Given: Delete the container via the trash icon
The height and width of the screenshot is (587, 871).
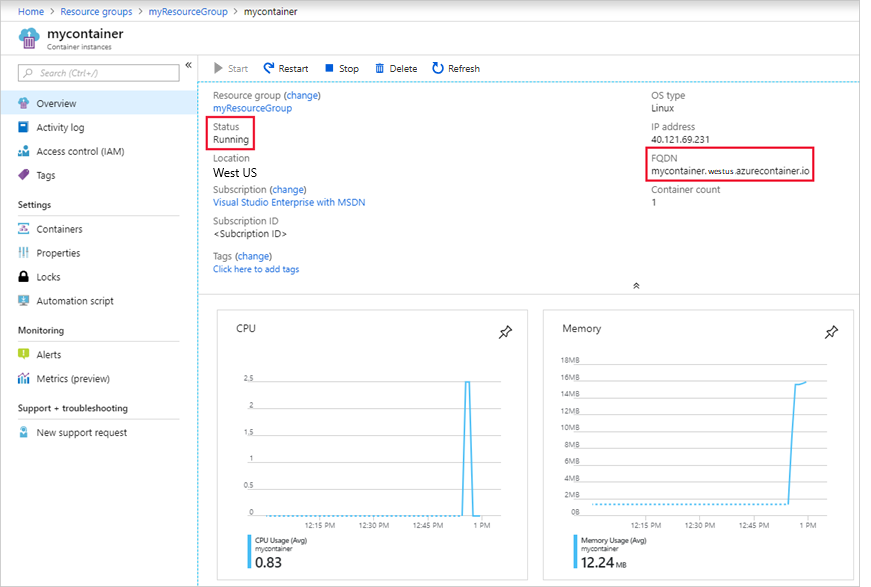Looking at the screenshot, I should click(380, 69).
